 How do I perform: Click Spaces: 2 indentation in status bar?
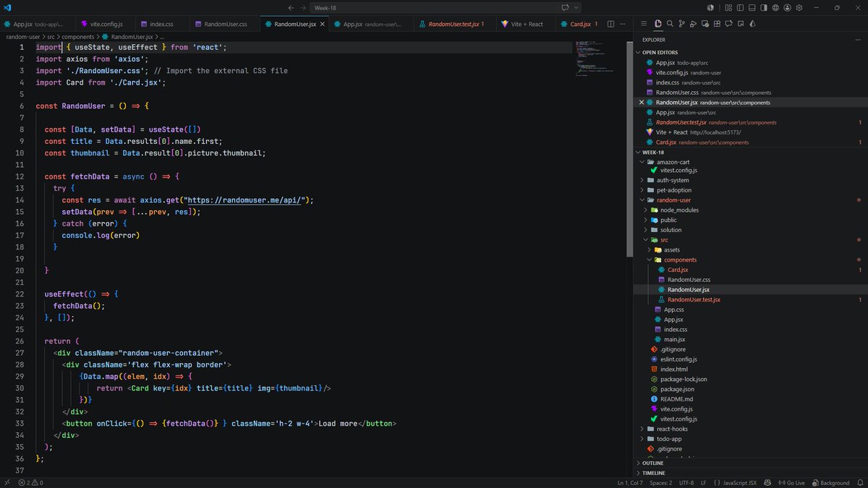(660, 482)
